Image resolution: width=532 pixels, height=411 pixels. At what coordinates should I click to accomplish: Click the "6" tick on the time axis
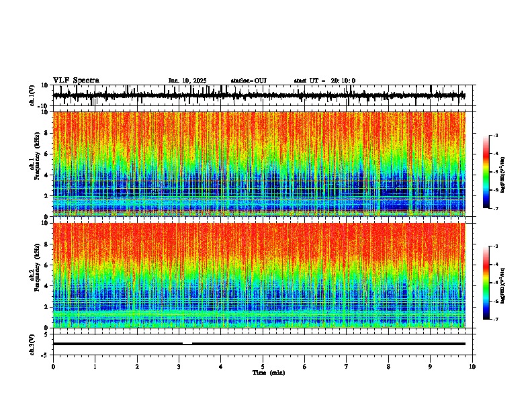click(x=305, y=367)
